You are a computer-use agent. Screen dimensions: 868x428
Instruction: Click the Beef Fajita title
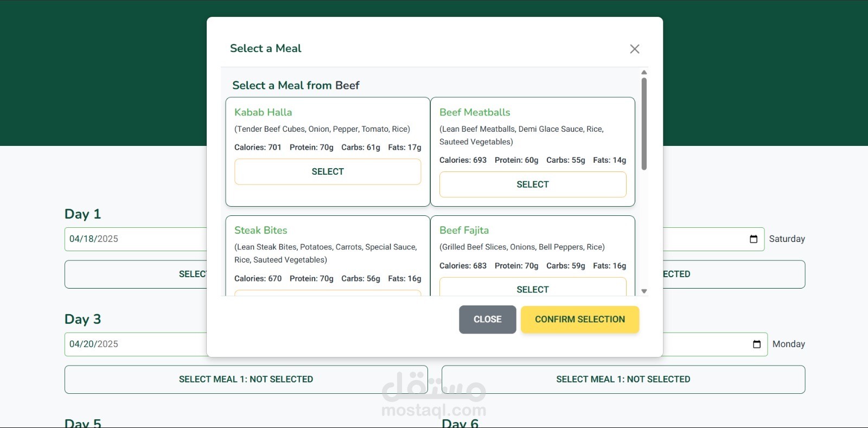[464, 230]
